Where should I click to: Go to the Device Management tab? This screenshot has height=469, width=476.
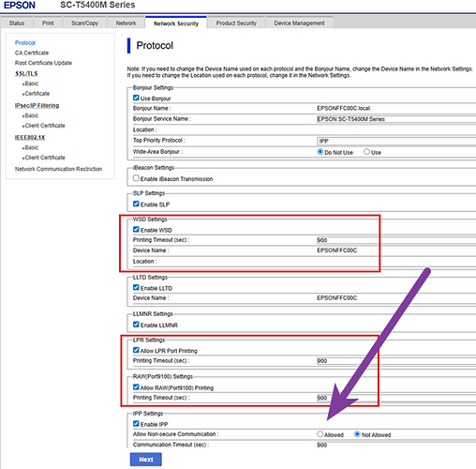coord(299,23)
